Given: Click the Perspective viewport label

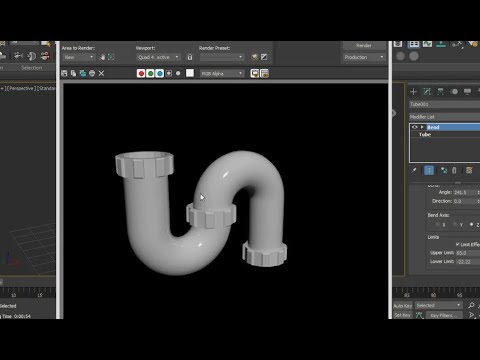Looking at the screenshot, I should click(21, 88).
